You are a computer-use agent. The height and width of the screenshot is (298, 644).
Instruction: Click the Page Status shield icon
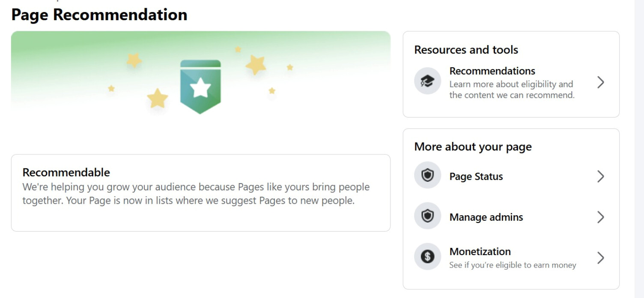[427, 175]
